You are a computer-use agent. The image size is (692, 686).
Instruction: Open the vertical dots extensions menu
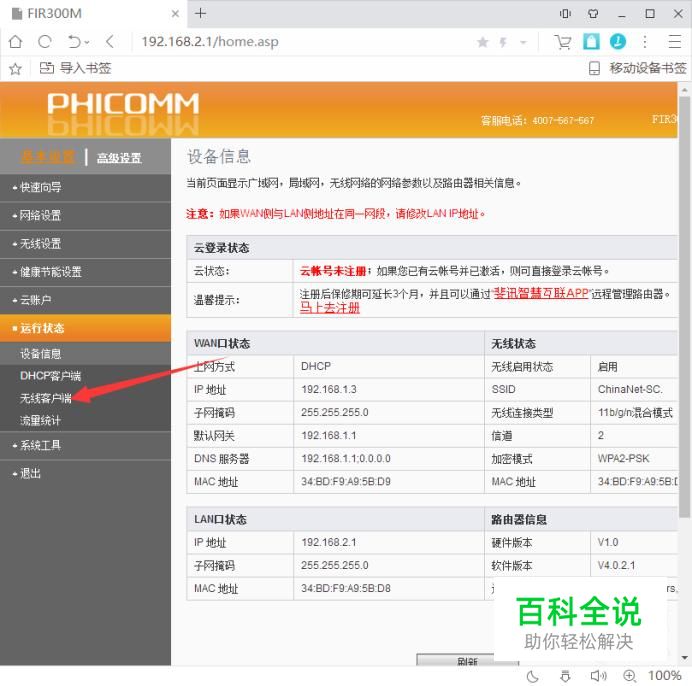tap(645, 41)
